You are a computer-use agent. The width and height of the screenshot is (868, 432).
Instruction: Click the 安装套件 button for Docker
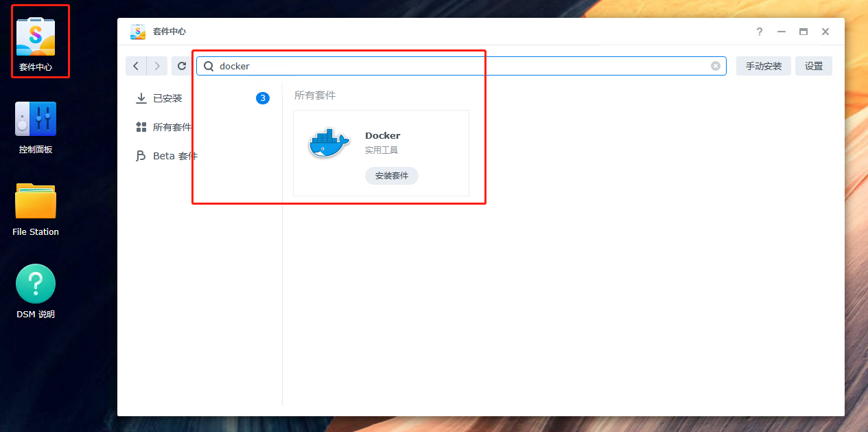pyautogui.click(x=392, y=176)
